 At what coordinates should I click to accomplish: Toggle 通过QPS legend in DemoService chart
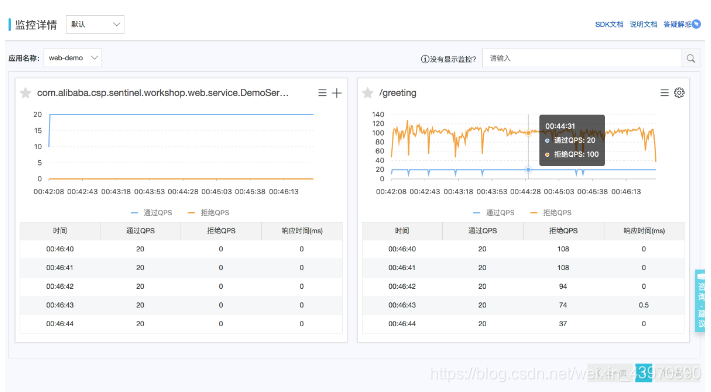click(151, 212)
